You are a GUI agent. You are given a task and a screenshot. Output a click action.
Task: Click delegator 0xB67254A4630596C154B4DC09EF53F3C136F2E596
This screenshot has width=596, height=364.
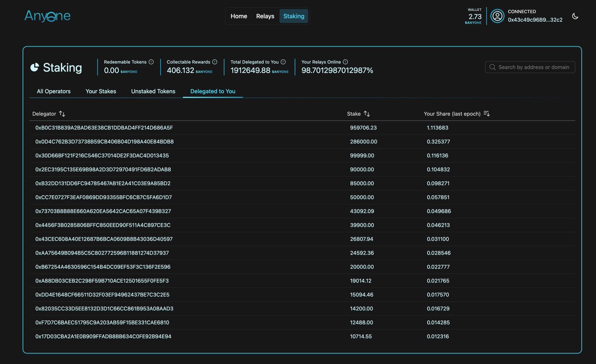click(x=103, y=267)
